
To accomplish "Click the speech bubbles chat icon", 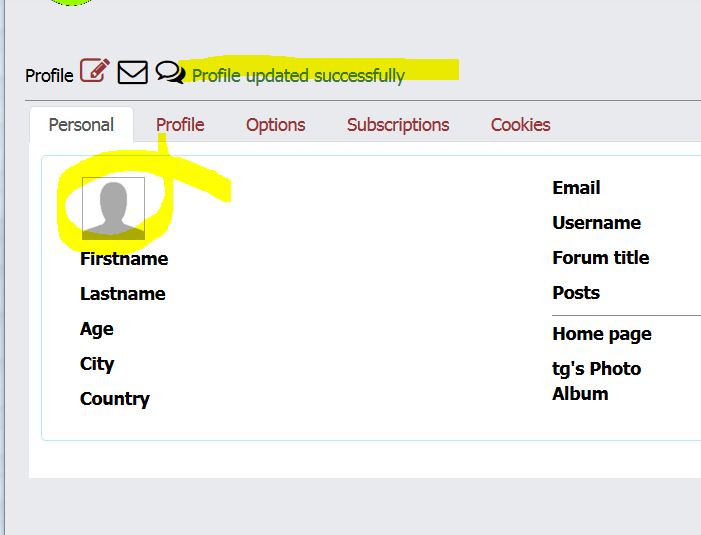I will click(x=170, y=72).
